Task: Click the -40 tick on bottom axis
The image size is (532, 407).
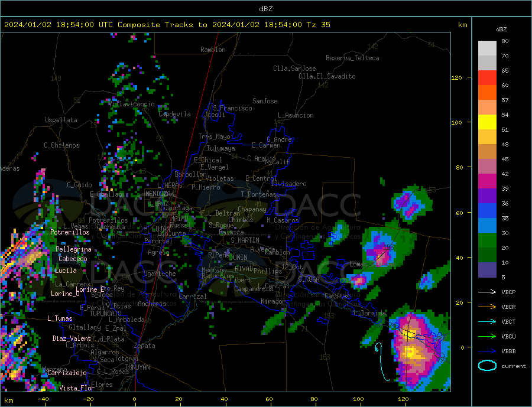Action: (43, 399)
